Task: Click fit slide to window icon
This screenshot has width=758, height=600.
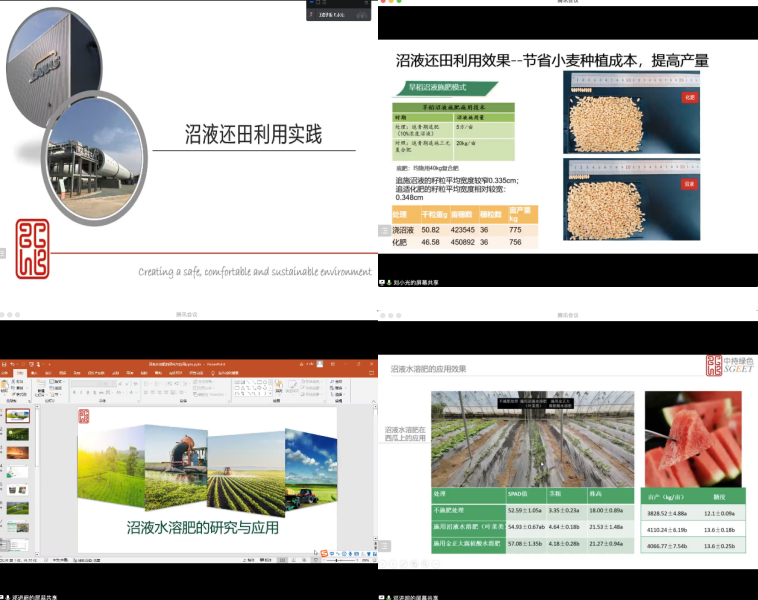Action: click(x=374, y=560)
